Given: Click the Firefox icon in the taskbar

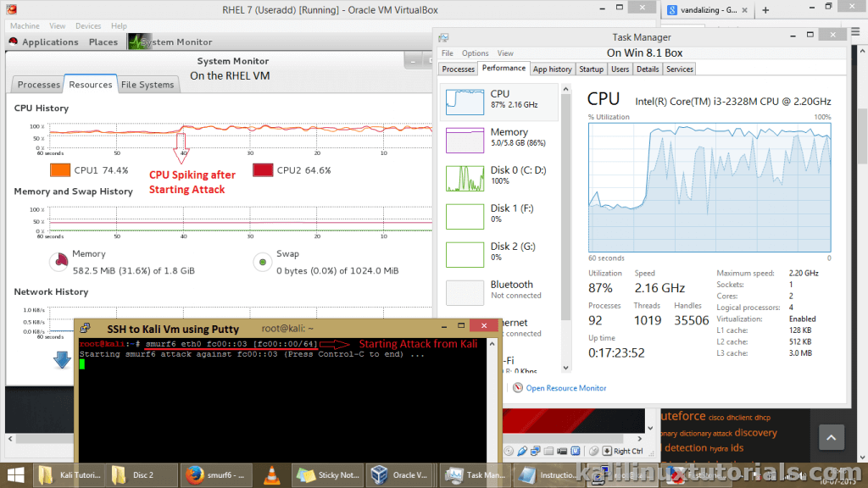Looking at the screenshot, I should coord(195,474).
